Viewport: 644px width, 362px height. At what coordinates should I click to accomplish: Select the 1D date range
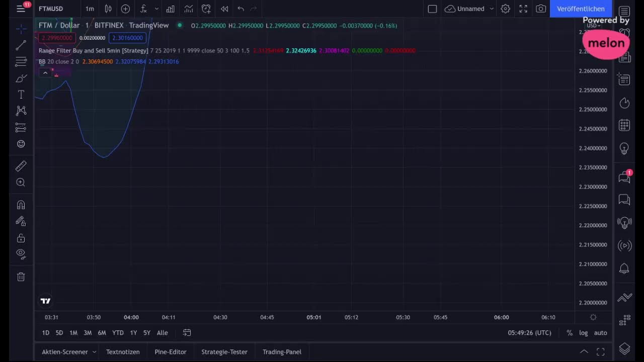click(x=45, y=333)
